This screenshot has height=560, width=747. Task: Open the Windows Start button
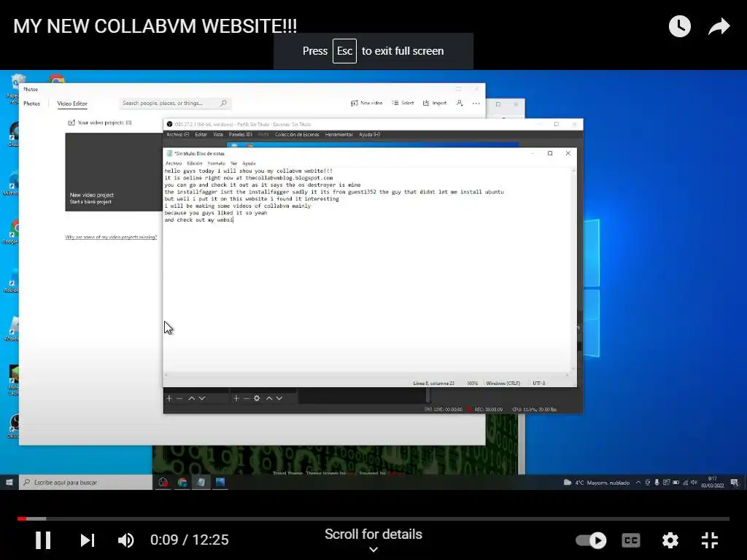click(9, 483)
